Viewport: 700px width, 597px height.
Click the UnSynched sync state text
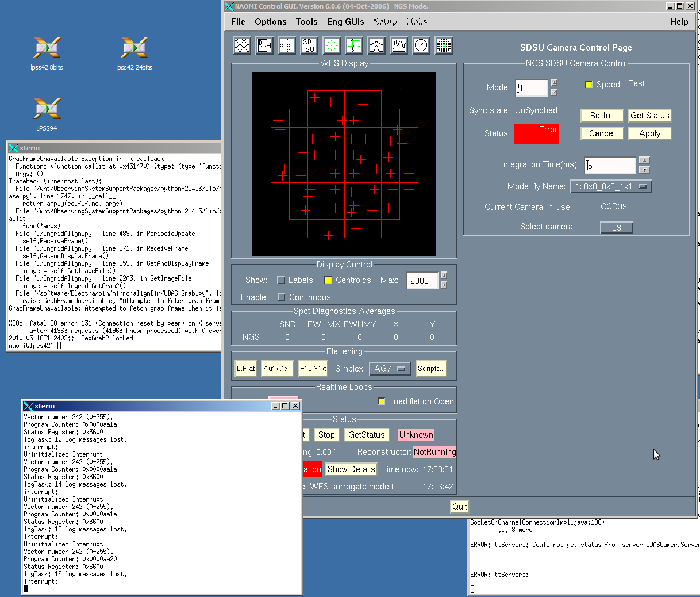click(536, 110)
